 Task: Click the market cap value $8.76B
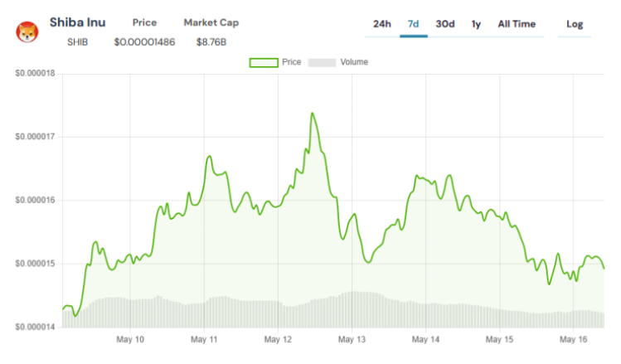[x=211, y=42]
